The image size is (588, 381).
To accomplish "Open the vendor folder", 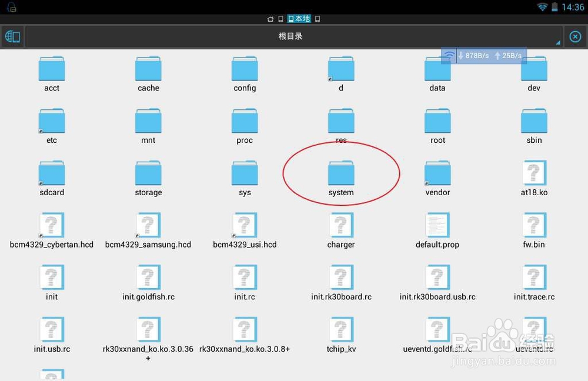I will (x=437, y=174).
